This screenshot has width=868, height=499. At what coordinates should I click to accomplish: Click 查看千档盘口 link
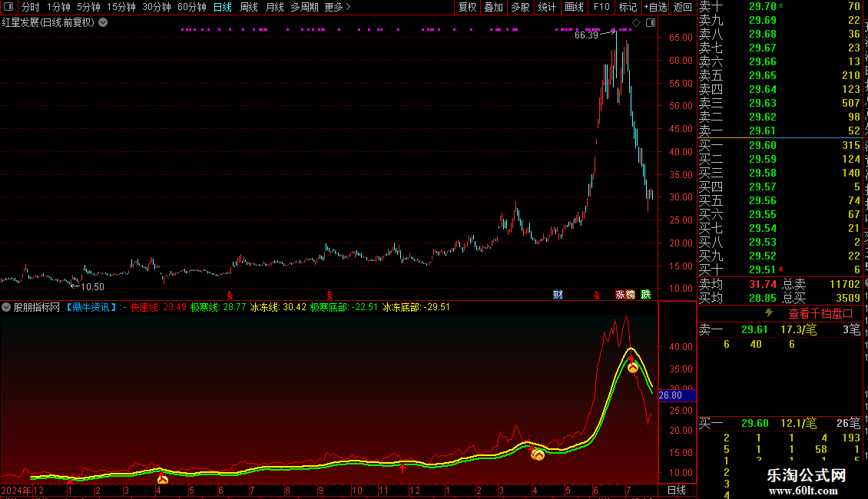pyautogui.click(x=820, y=314)
